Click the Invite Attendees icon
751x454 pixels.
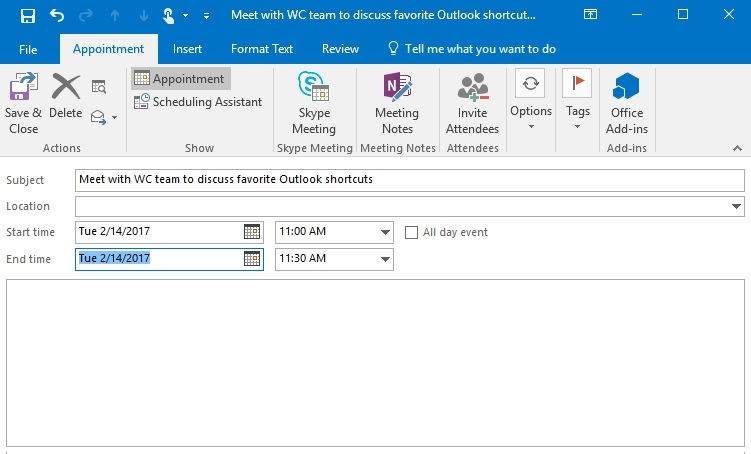click(x=473, y=87)
